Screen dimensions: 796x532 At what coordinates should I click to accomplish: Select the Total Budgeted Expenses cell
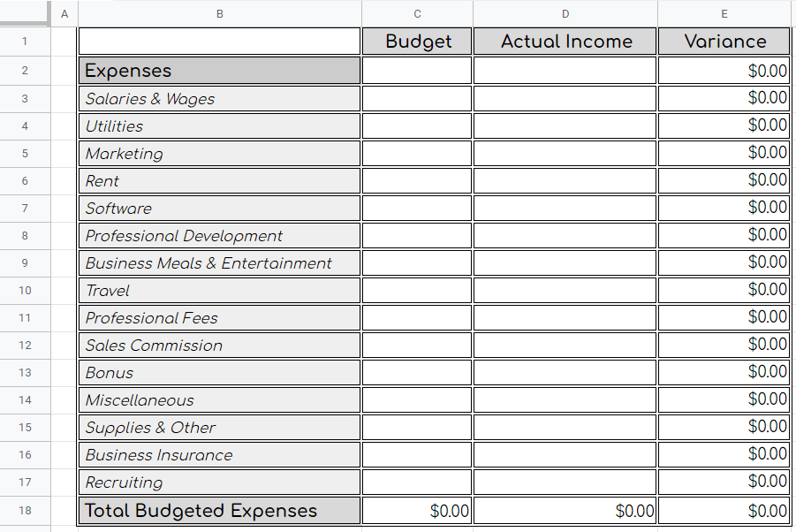pyautogui.click(x=219, y=511)
